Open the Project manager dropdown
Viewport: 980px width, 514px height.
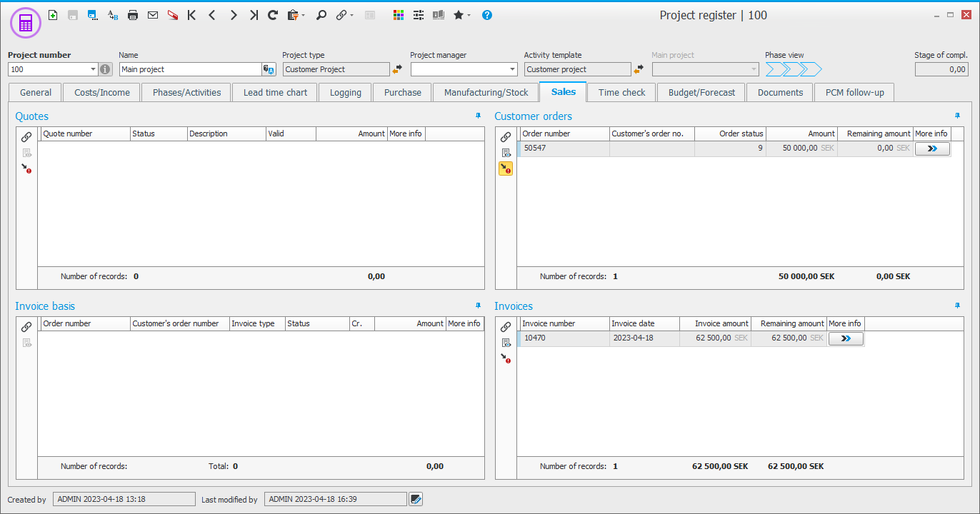pyautogui.click(x=511, y=69)
